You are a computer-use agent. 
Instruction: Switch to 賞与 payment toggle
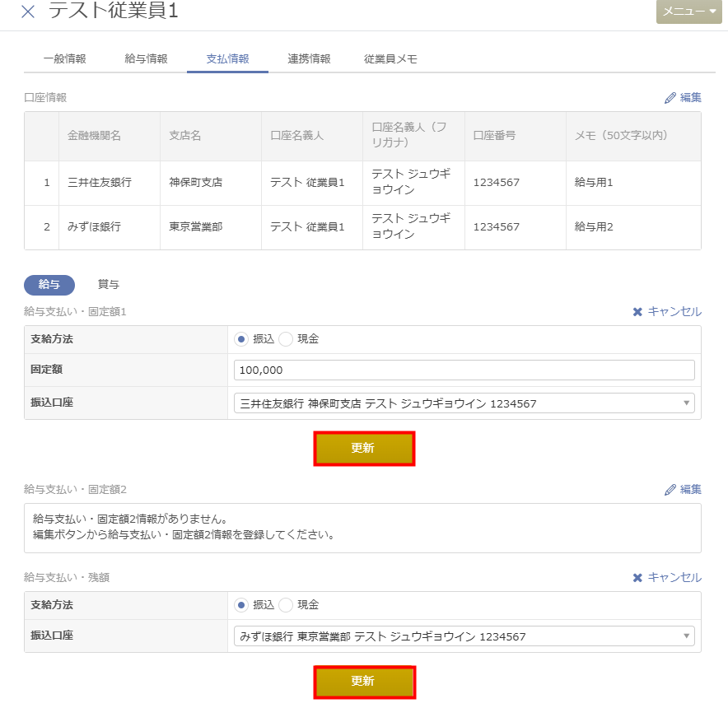coord(109,285)
